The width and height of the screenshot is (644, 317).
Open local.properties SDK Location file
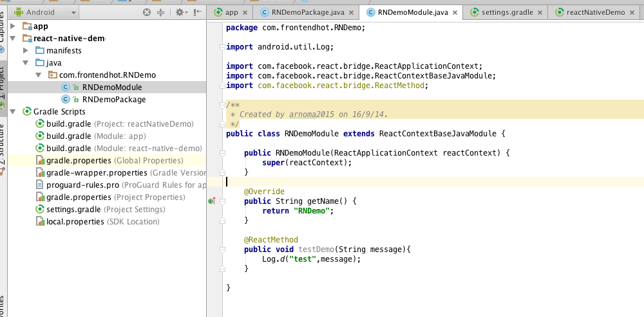coord(75,222)
